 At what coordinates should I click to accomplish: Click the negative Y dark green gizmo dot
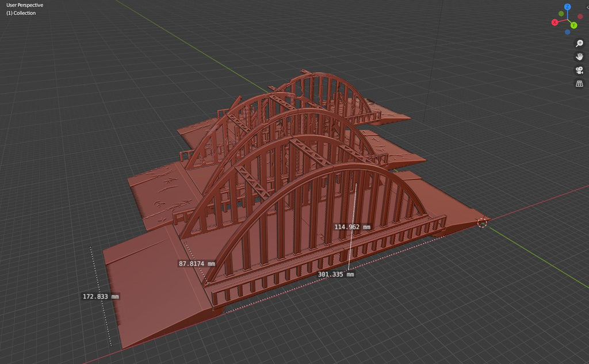561,13
